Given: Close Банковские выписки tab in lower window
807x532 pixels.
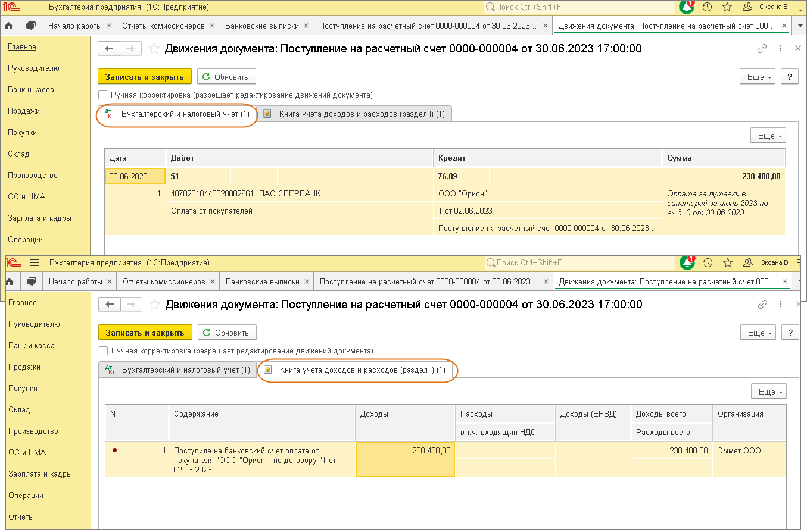Looking at the screenshot, I should [306, 281].
